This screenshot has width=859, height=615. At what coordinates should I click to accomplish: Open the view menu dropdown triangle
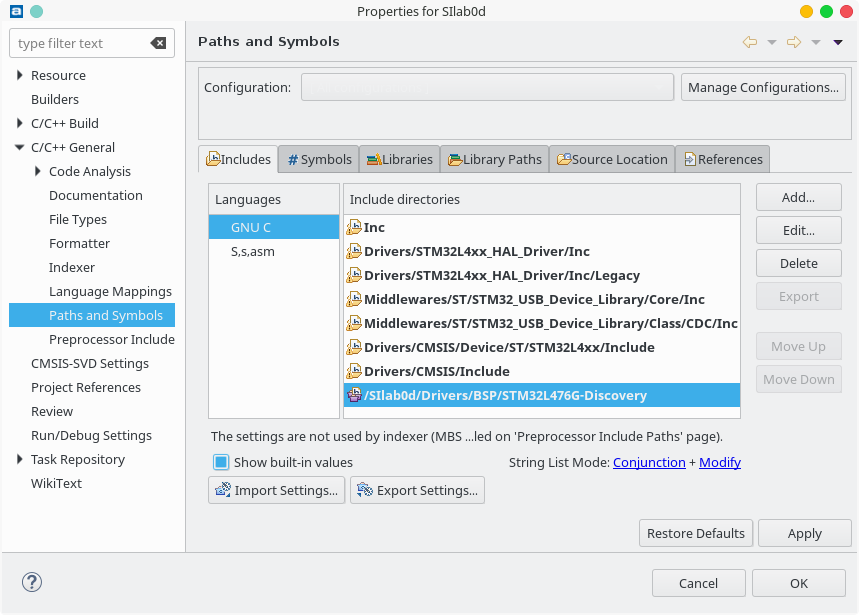point(838,42)
